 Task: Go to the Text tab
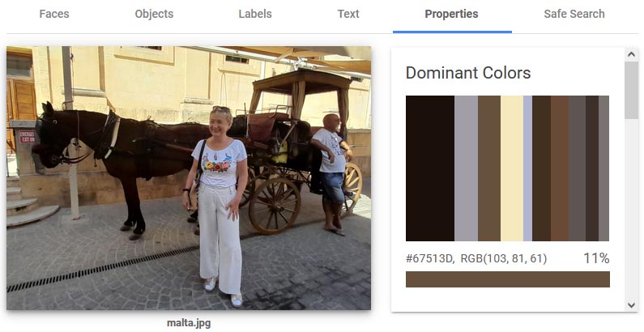point(348,14)
